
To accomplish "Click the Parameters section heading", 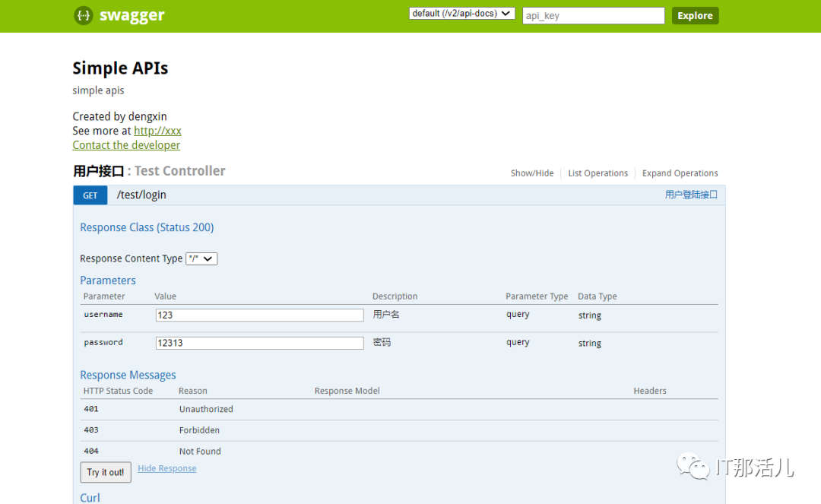I will point(108,281).
